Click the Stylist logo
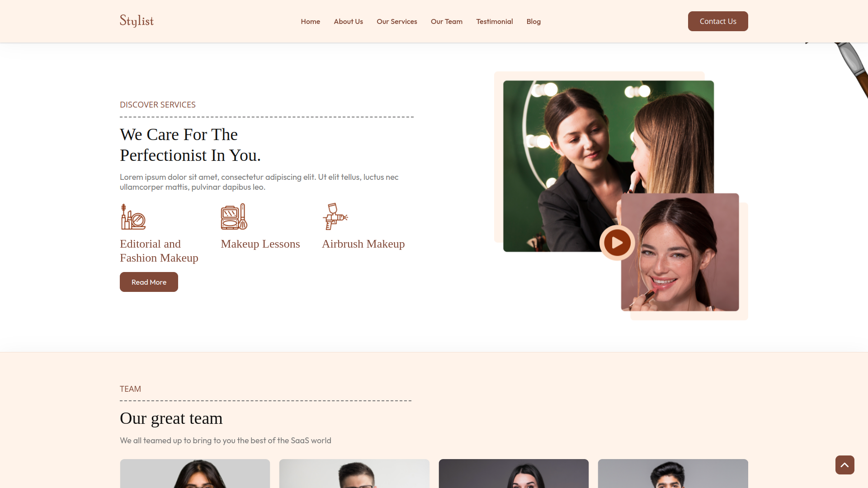The width and height of the screenshot is (868, 488). coord(137,21)
